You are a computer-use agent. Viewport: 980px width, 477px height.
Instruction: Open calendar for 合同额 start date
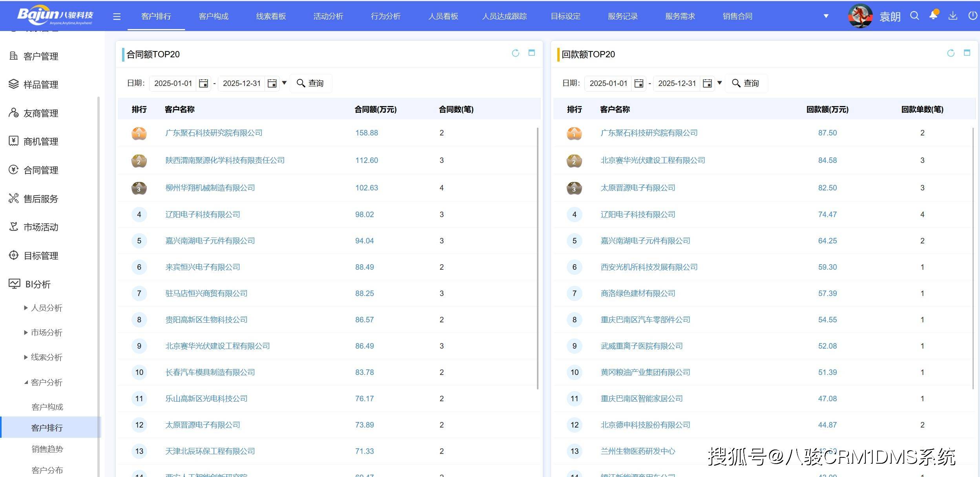[x=203, y=83]
